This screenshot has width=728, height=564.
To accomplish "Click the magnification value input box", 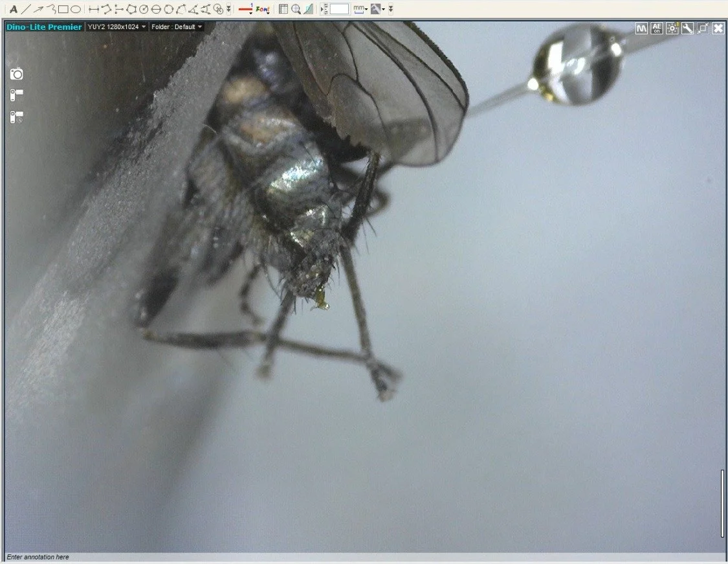I will coord(339,9).
